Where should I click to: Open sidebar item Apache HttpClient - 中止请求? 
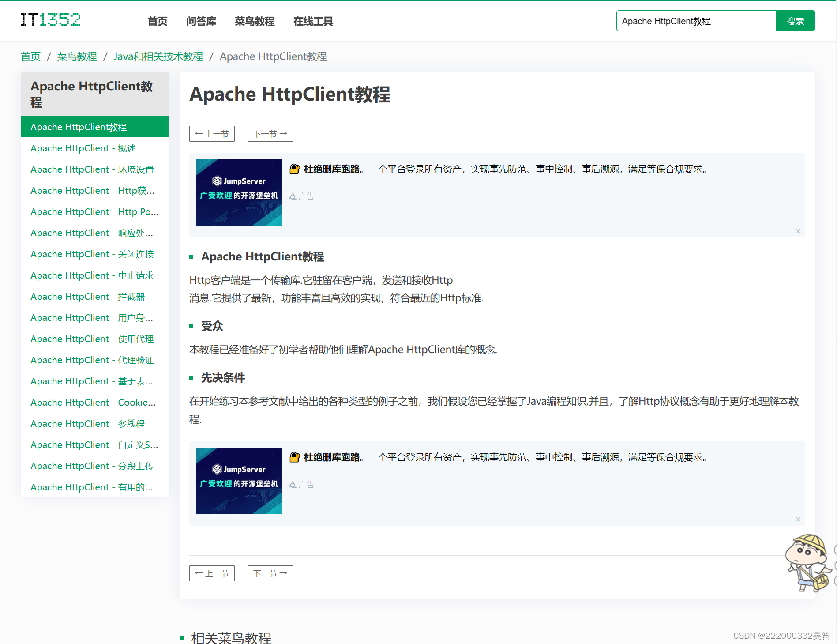tap(95, 275)
